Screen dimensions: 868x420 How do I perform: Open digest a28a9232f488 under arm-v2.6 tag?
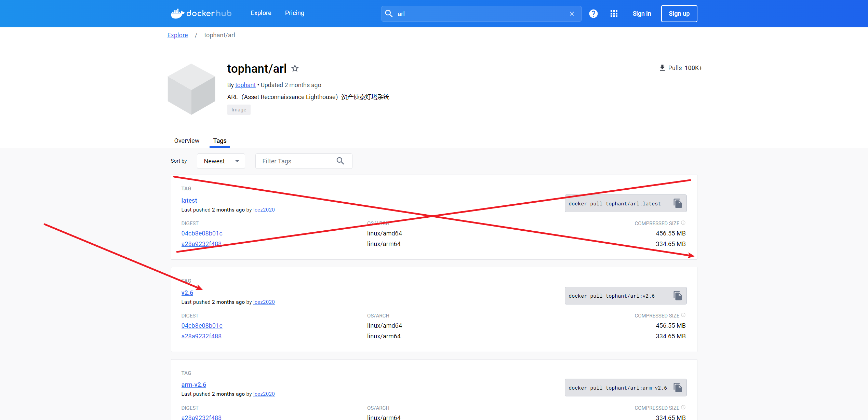(x=202, y=418)
